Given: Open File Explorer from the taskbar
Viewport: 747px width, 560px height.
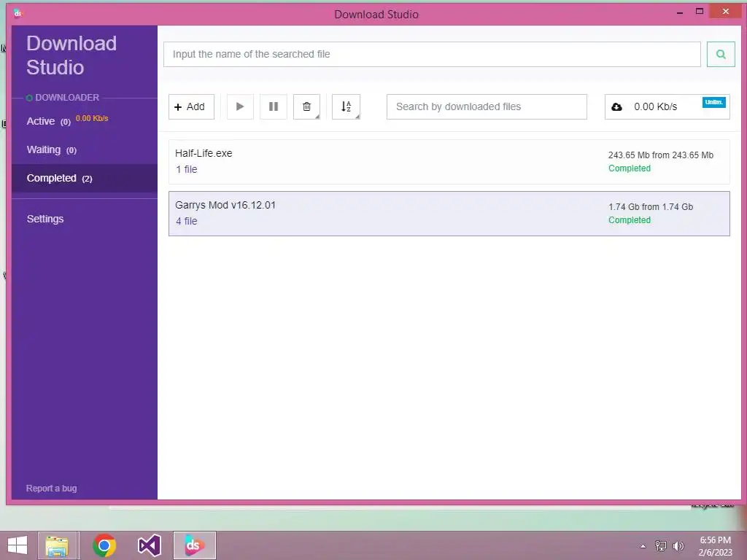Looking at the screenshot, I should tap(57, 545).
